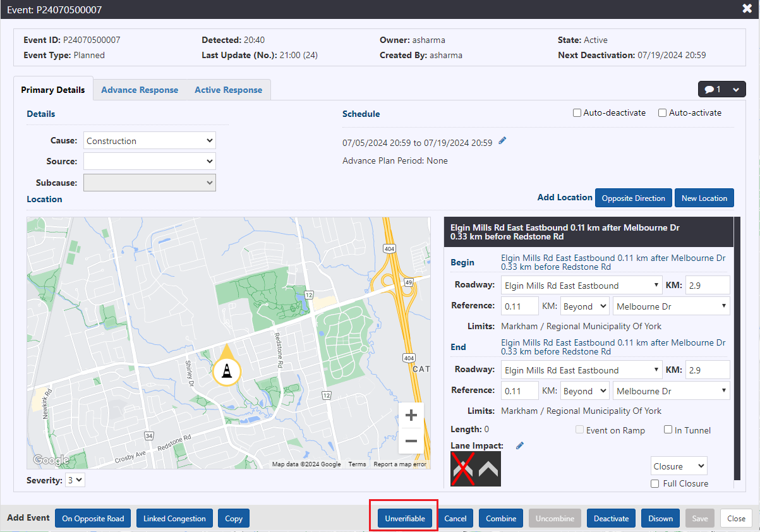Click the Shirley Dr label on the map
This screenshot has width=760, height=532.
coord(188,373)
